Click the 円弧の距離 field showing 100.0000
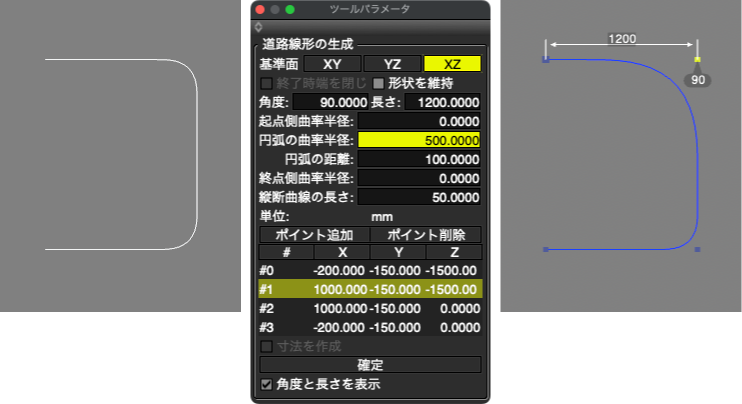The image size is (742, 404). (x=419, y=159)
